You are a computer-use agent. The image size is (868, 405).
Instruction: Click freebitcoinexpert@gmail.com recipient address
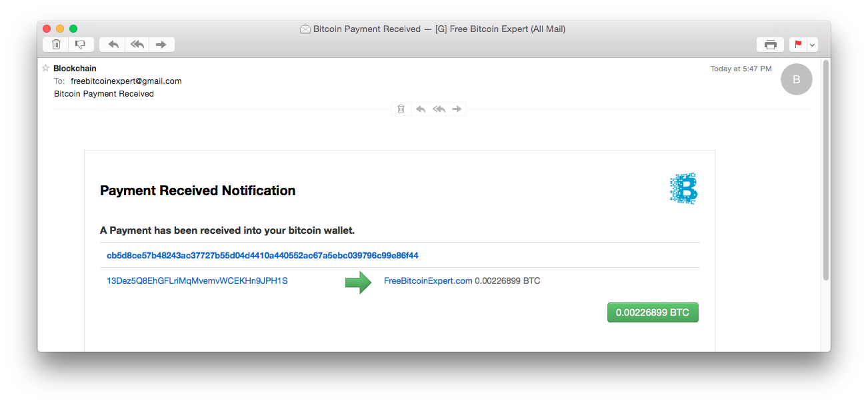pyautogui.click(x=126, y=81)
